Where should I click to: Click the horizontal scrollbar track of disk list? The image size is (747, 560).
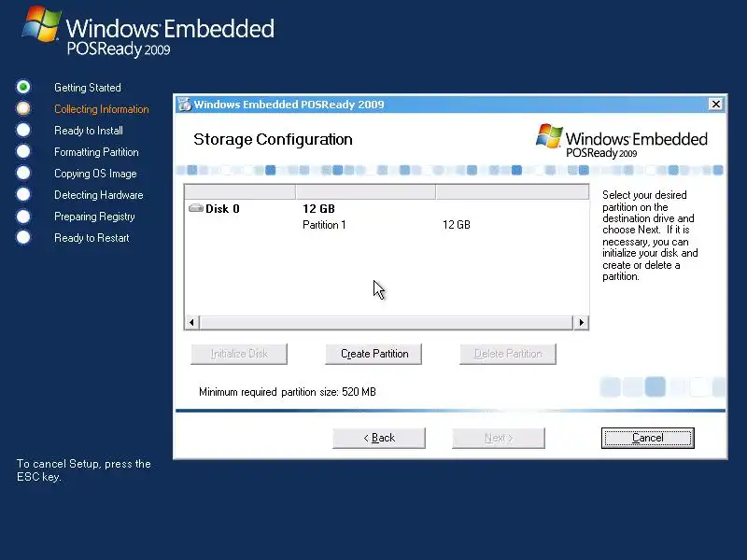click(386, 322)
